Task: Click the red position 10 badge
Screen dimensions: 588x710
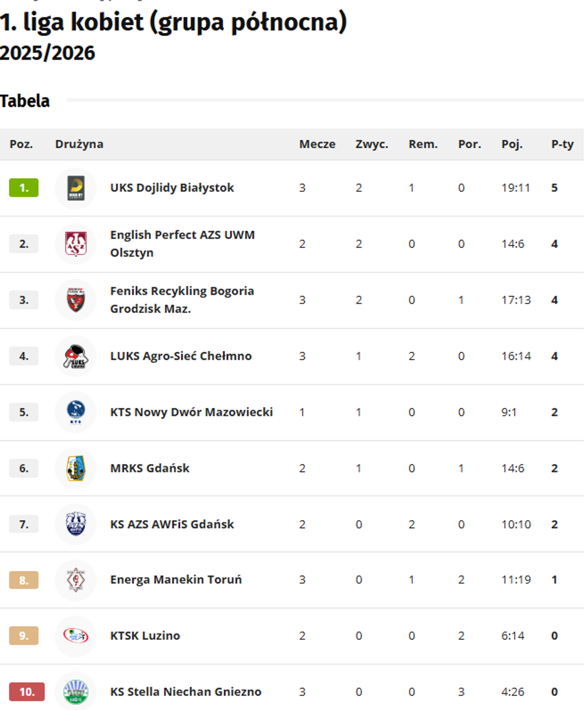Action: click(27, 692)
